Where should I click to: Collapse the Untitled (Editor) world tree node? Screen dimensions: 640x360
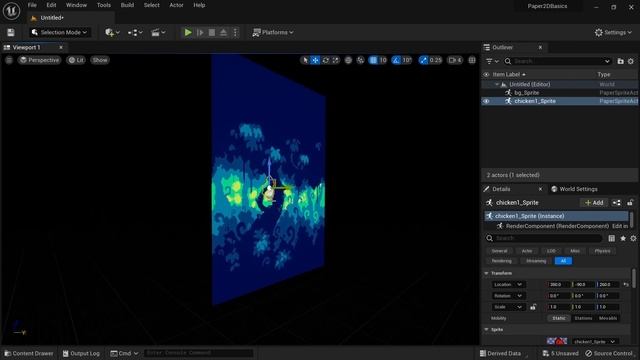click(497, 84)
